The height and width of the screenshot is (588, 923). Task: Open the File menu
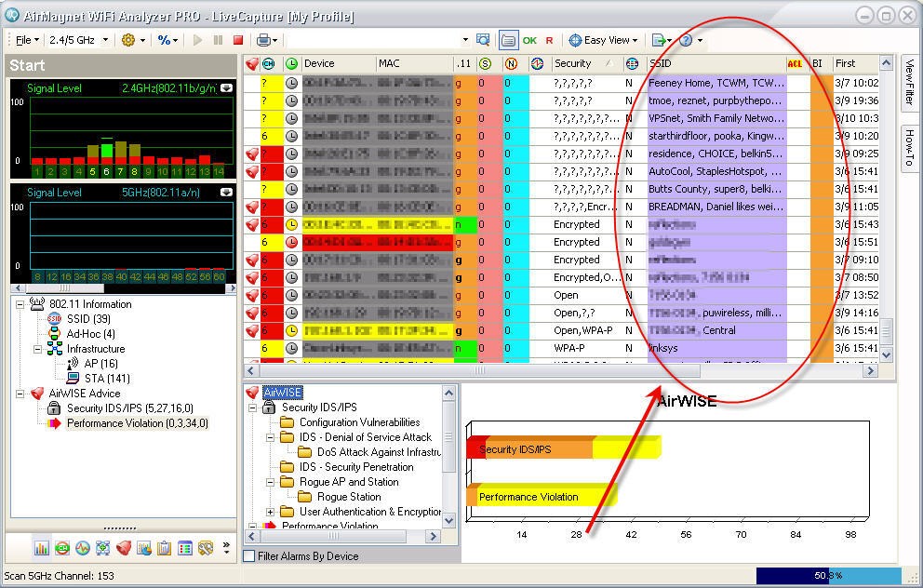[27, 40]
